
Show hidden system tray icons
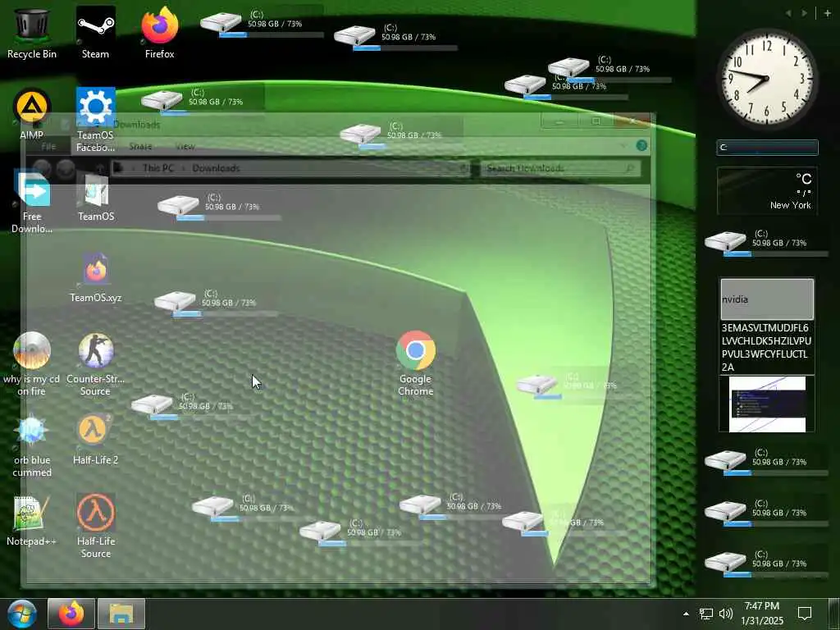click(686, 614)
